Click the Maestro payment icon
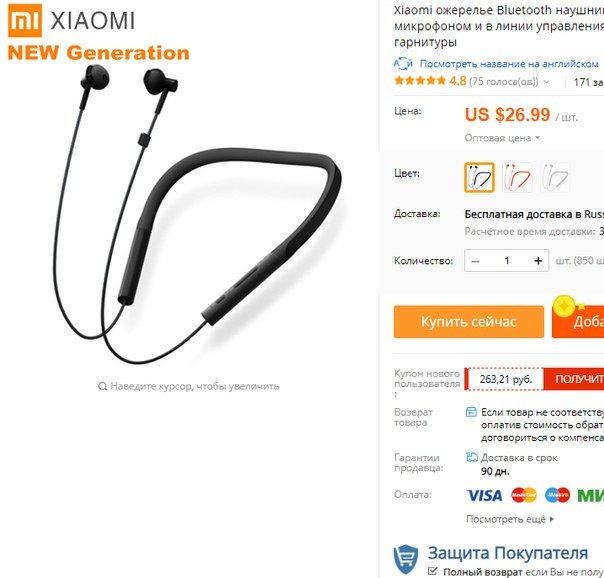Viewport: 604px width, 578px height. tap(557, 495)
